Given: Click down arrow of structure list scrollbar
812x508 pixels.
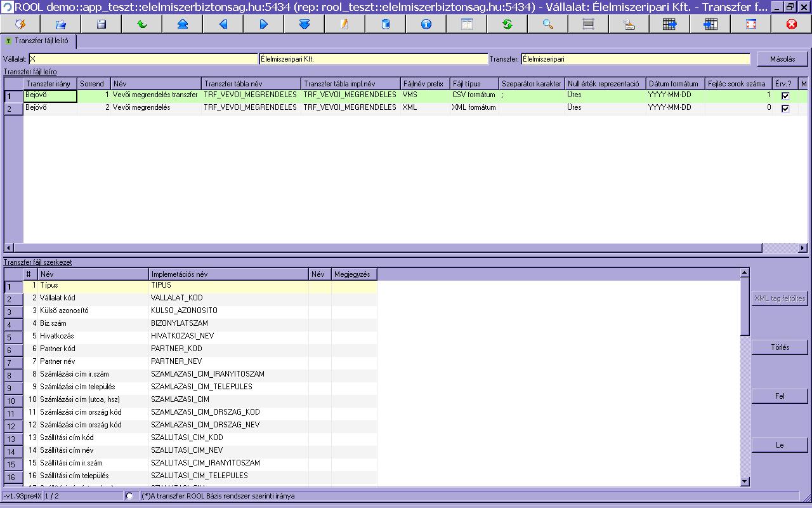Looking at the screenshot, I should click(745, 482).
